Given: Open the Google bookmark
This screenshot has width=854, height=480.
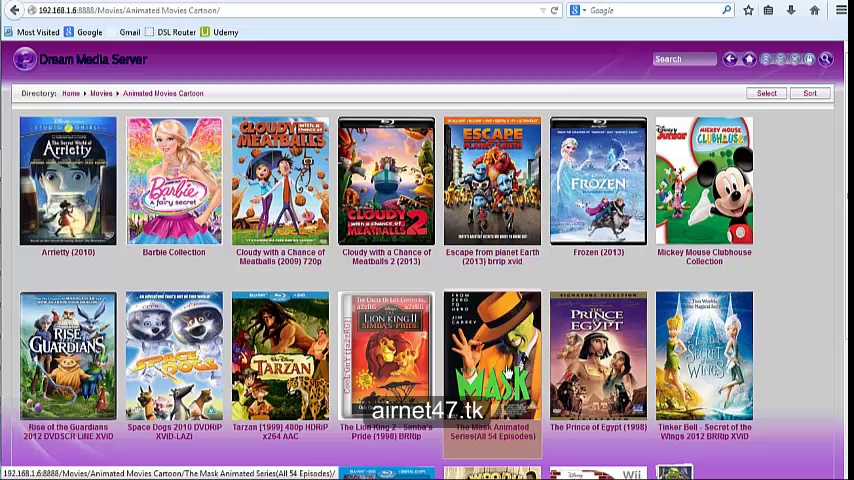Looking at the screenshot, I should coord(83,32).
